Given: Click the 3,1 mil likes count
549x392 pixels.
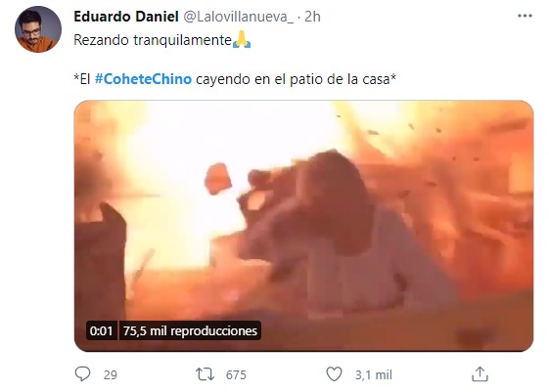Looking at the screenshot, I should (x=374, y=374).
